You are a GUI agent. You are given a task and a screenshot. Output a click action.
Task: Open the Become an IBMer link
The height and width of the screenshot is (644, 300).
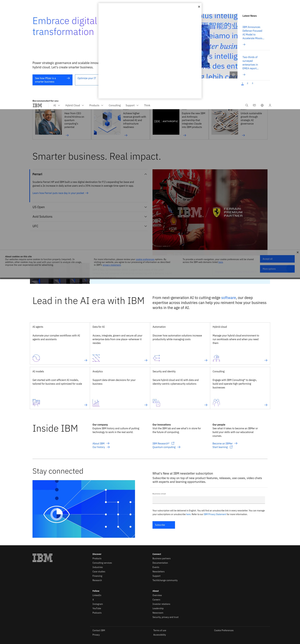point(225,443)
